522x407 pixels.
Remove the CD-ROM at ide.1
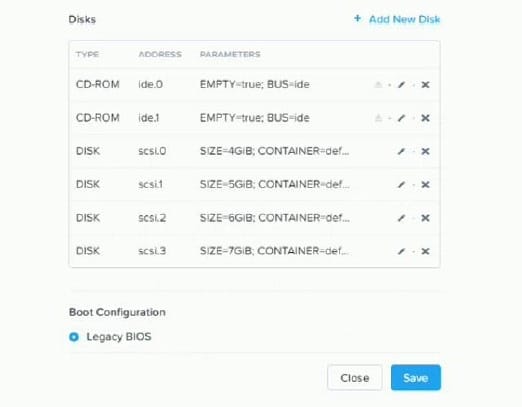click(425, 118)
